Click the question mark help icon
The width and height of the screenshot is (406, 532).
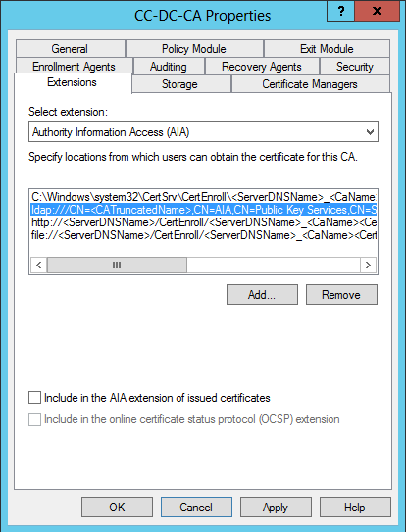click(x=340, y=11)
